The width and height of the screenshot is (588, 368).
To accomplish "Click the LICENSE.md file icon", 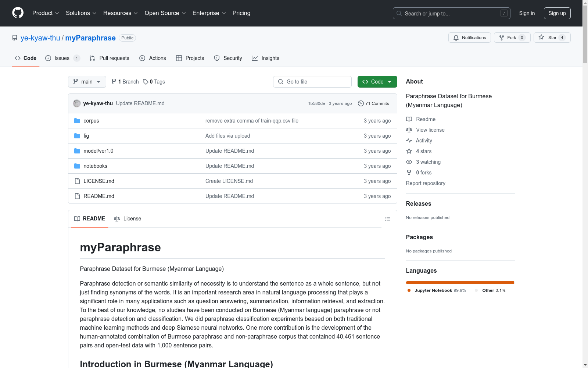I will coord(77,181).
